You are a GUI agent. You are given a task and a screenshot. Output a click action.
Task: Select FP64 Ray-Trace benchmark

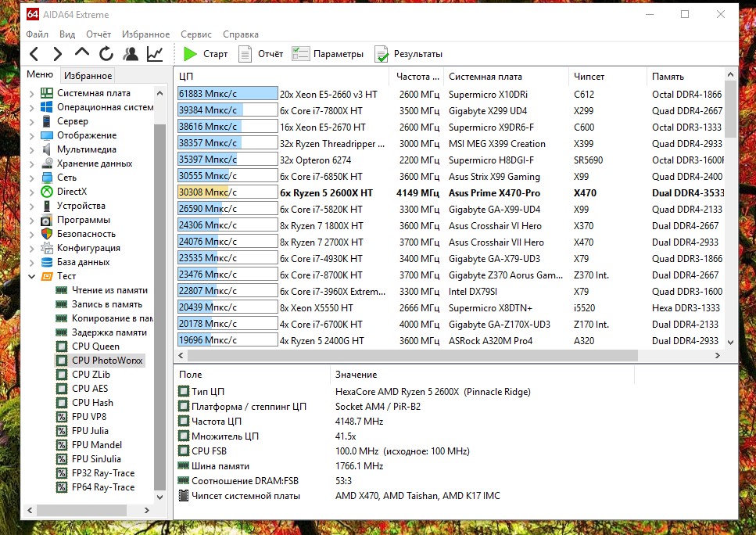point(103,487)
